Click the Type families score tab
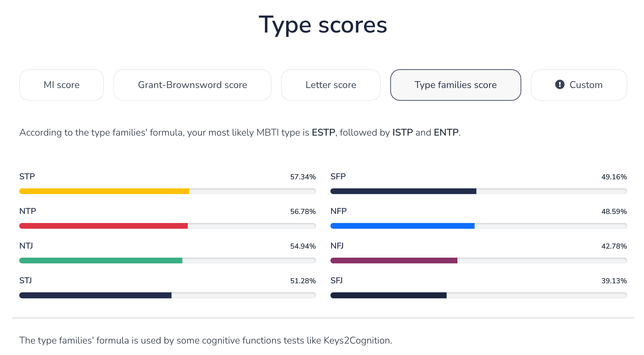Image resolution: width=644 pixels, height=355 pixels. pyautogui.click(x=455, y=85)
